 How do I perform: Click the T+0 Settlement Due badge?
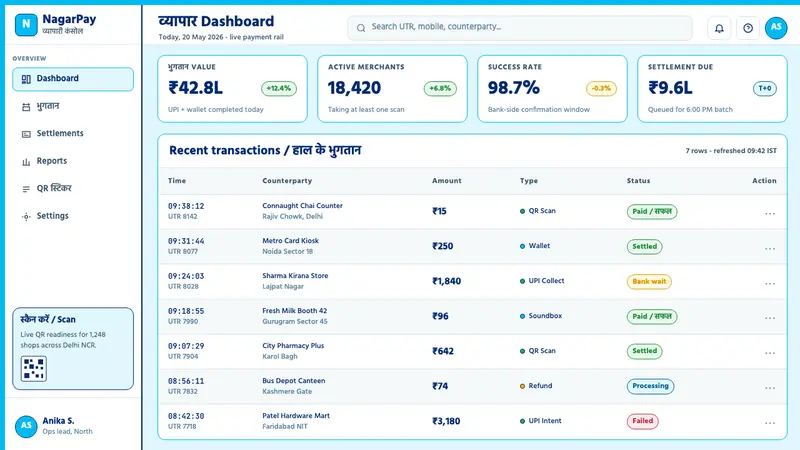[x=765, y=89]
